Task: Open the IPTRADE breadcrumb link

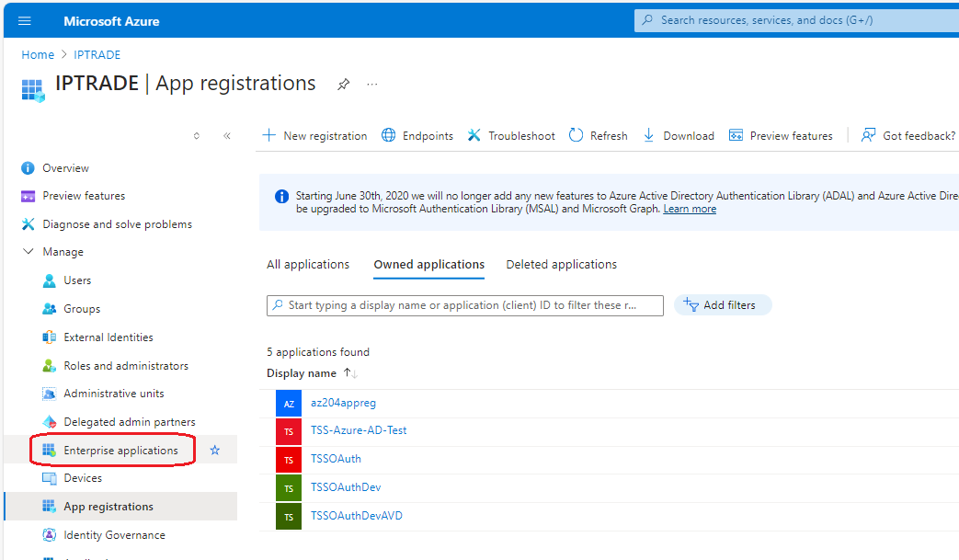Action: click(97, 54)
